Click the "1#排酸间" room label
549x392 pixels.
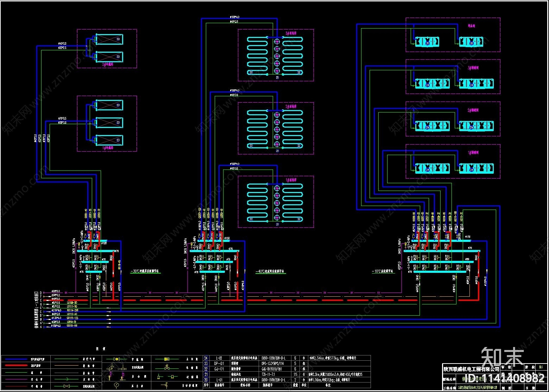(x=473, y=153)
